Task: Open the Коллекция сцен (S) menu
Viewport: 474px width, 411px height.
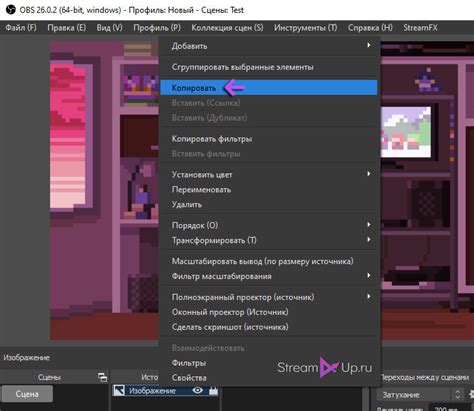Action: coord(227,28)
